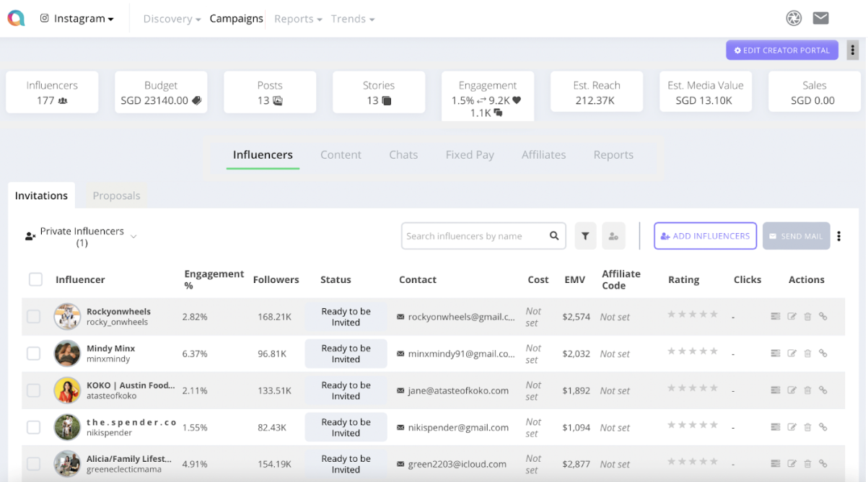Screen dimensions: 868x482
Task: Tick the checkbox for Rockyonwheels
Action: [34, 316]
